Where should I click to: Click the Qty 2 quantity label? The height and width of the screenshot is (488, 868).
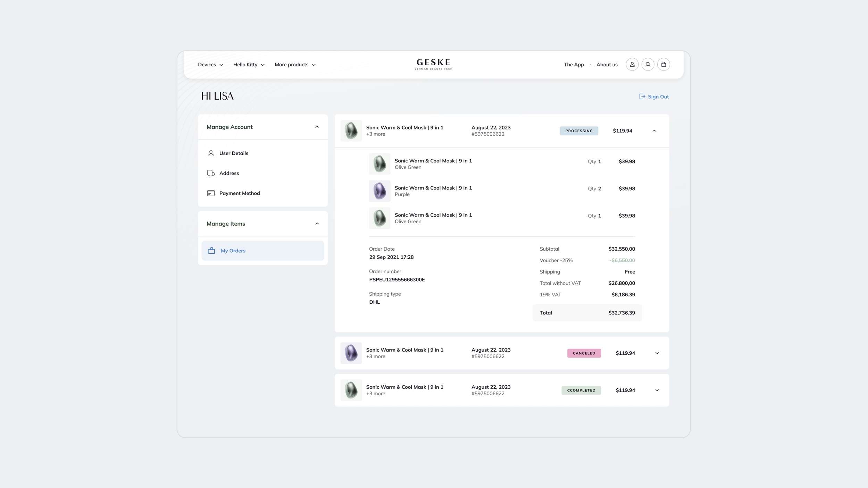[x=594, y=189]
